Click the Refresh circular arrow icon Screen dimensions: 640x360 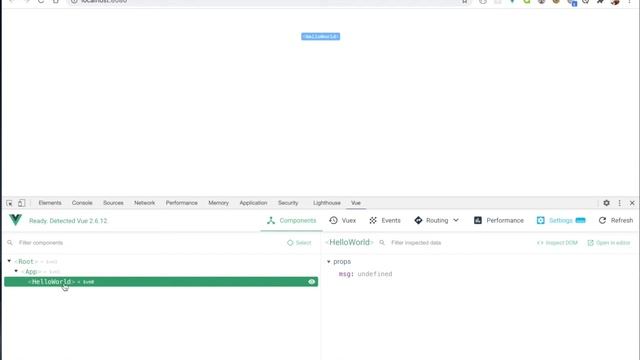click(x=602, y=220)
